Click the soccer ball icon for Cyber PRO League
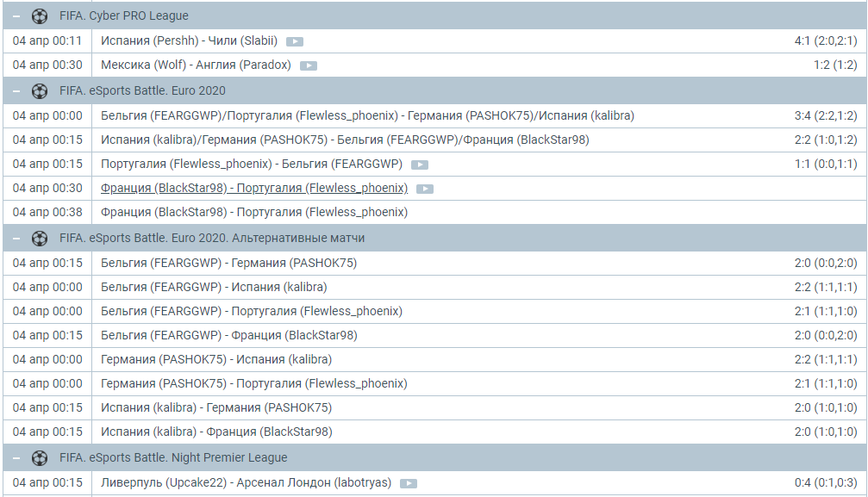Screen dimensions: 868x497 point(40,16)
